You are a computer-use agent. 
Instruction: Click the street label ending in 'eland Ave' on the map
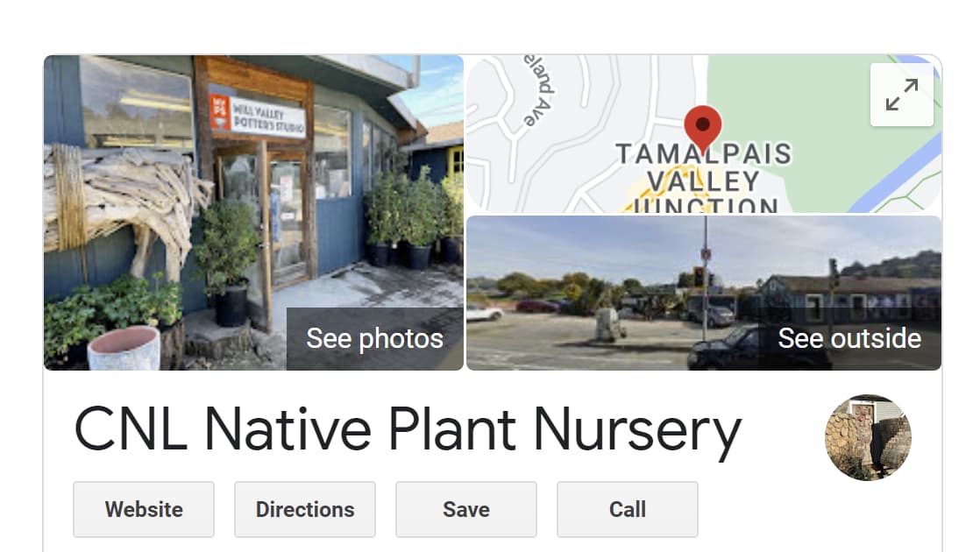[x=539, y=90]
